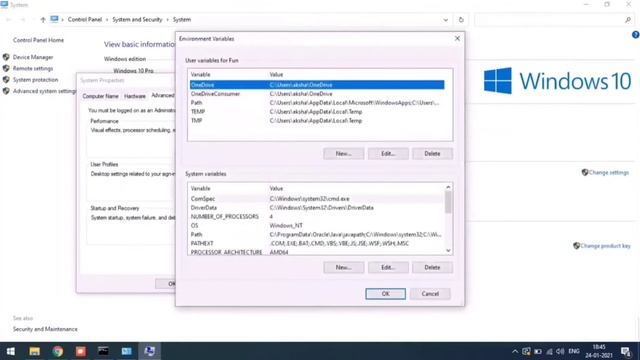
Task: Click Delete button under user variables
Action: [432, 153]
